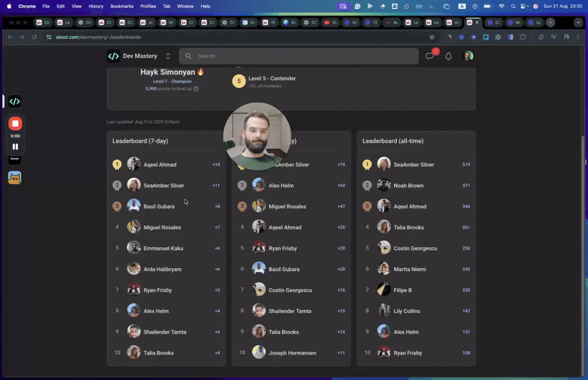Open the Apple menu
The image size is (588, 380).
pos(9,6)
